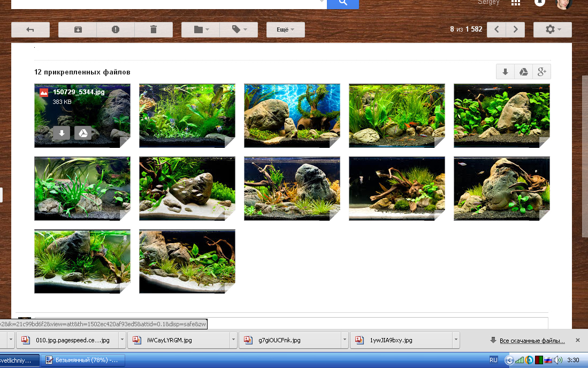Save all attachments to Google Drive
Screen dimensions: 588x368
pyautogui.click(x=523, y=72)
